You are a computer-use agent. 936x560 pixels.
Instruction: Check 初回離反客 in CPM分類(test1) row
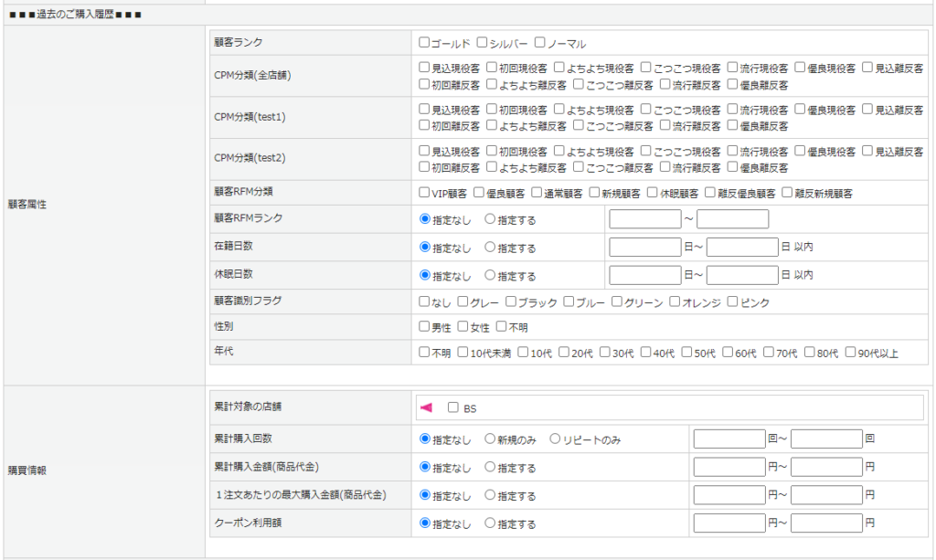[424, 125]
